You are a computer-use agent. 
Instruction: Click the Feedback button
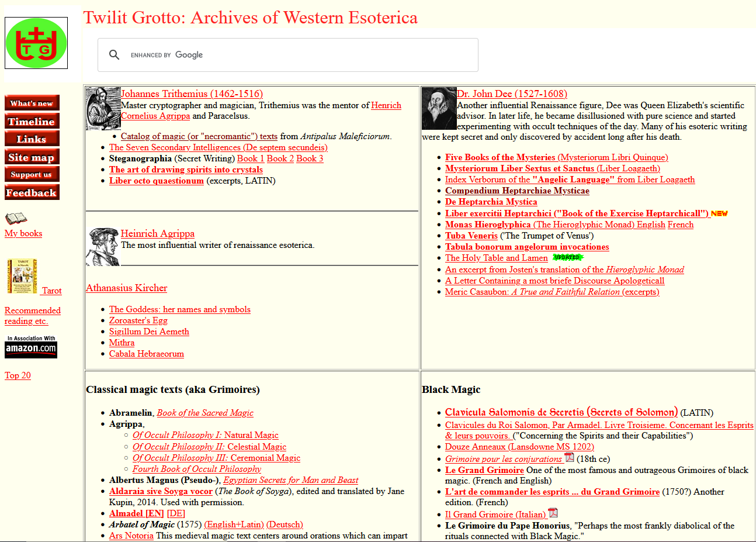(32, 192)
